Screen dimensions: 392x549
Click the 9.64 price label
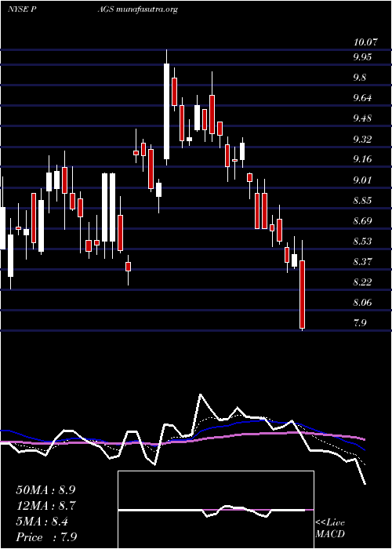(362, 98)
